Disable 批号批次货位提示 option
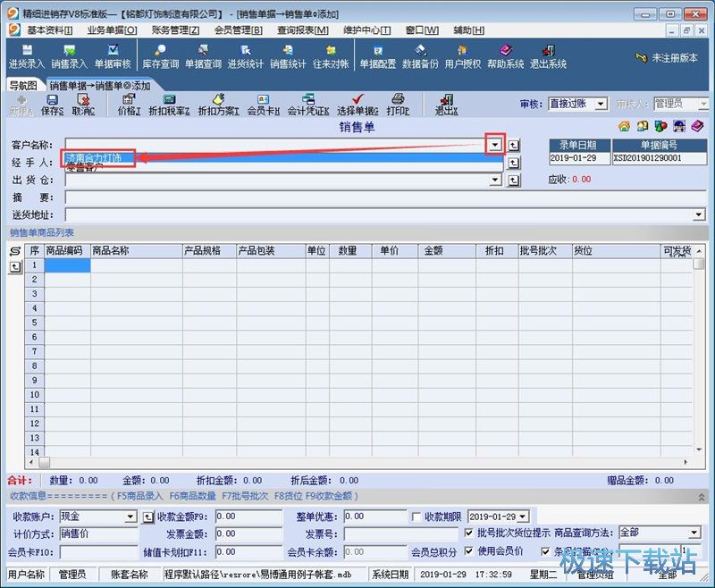715x588 pixels. (468, 532)
